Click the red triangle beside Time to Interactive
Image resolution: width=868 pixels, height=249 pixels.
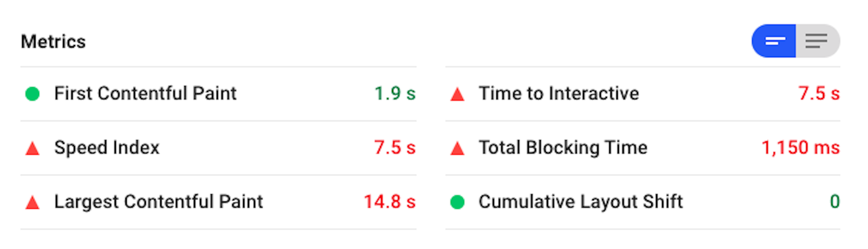pos(457,94)
